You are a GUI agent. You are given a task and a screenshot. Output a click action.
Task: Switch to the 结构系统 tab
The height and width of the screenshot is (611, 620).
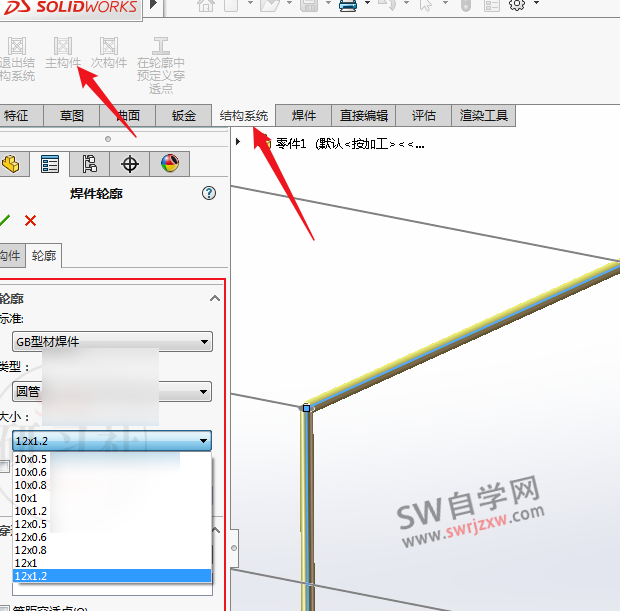pyautogui.click(x=244, y=115)
